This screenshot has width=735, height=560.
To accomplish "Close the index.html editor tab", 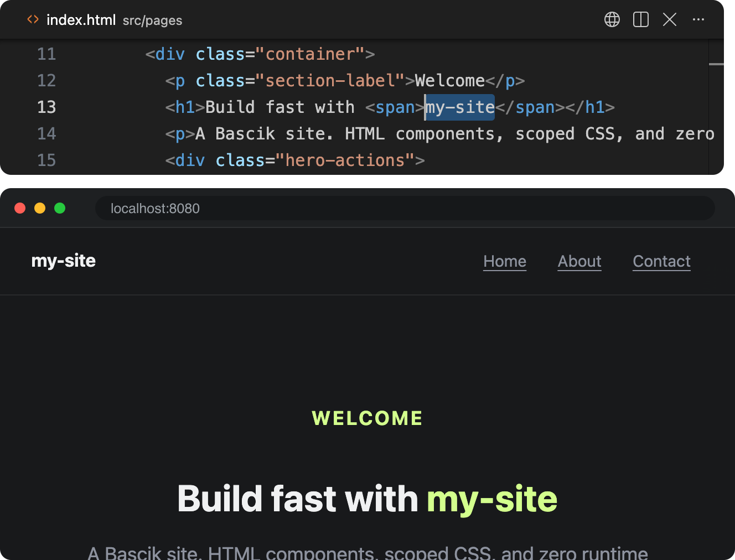I will (670, 20).
